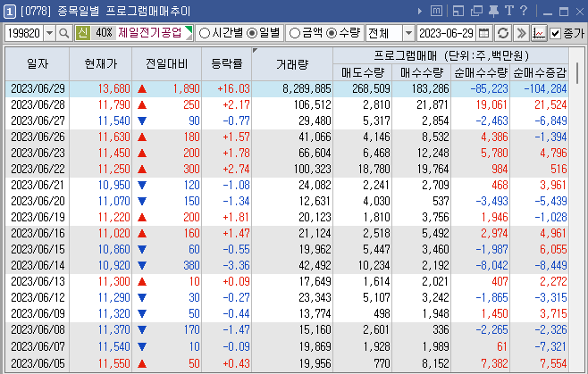Open calendar picker next to date 2023-06-29
This screenshot has width=588, height=374.
pyautogui.click(x=484, y=33)
